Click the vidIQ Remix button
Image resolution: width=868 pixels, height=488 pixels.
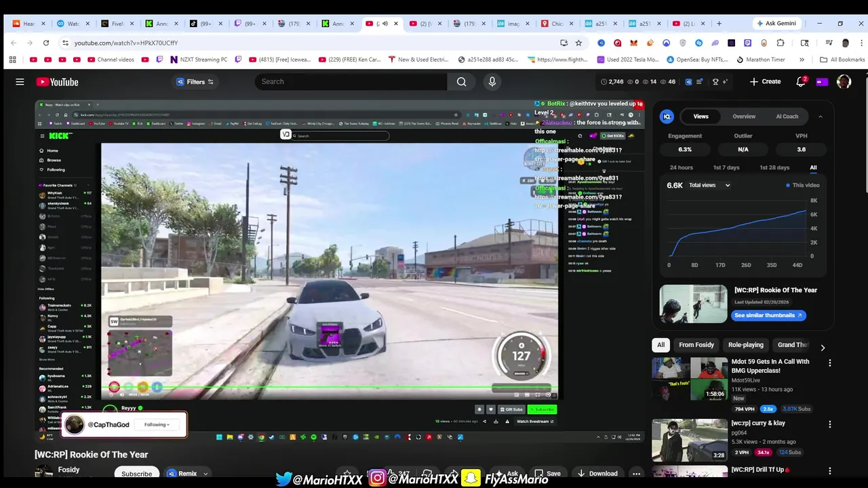click(x=182, y=474)
